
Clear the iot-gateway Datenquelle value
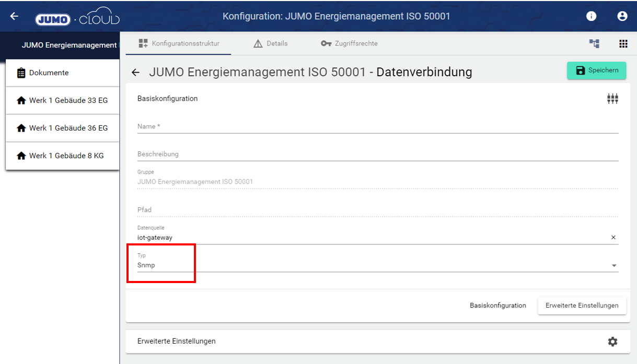613,238
